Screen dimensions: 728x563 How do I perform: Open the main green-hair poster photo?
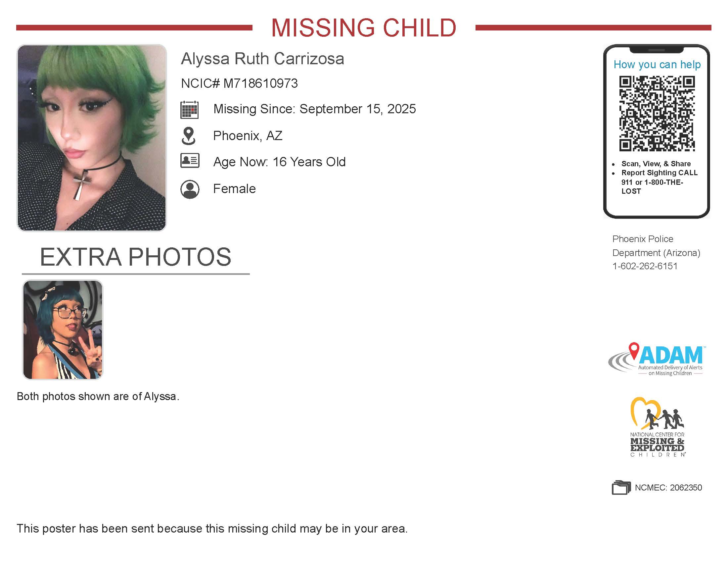(x=92, y=138)
